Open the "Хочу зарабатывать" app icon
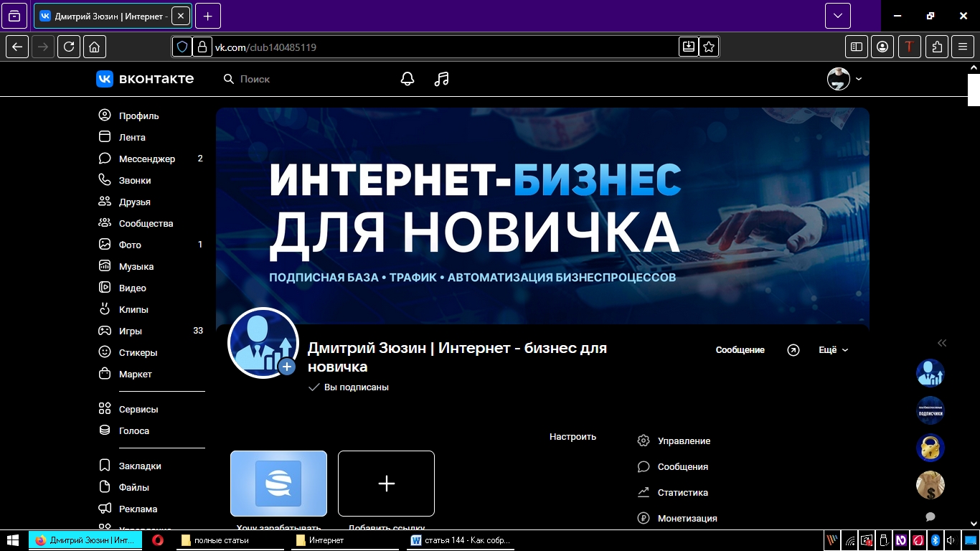 [x=278, y=484]
